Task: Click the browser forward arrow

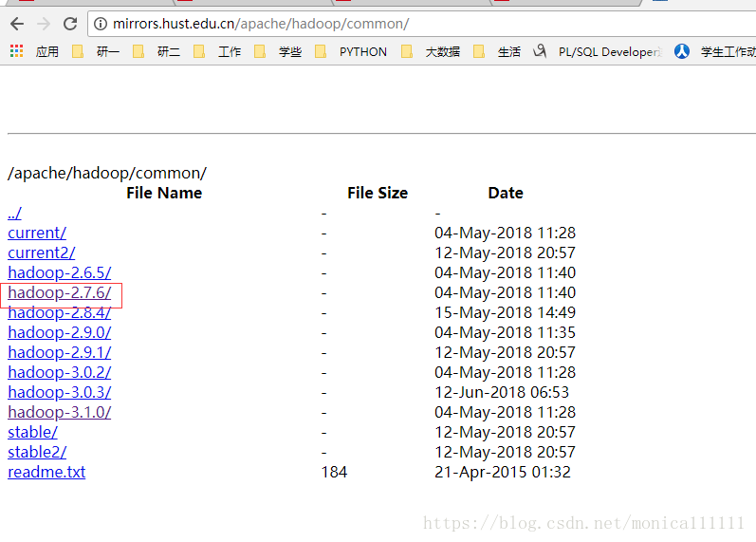Action: click(x=44, y=24)
